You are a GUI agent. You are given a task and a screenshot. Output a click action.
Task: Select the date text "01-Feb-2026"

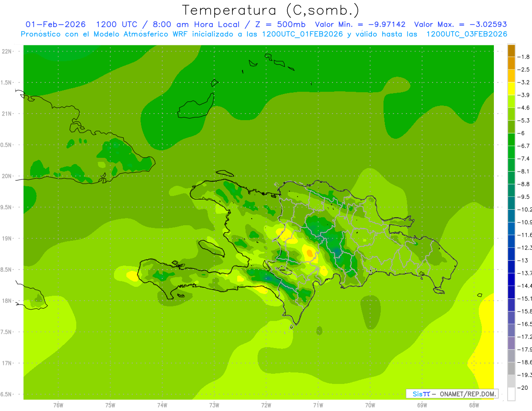[x=56, y=24]
